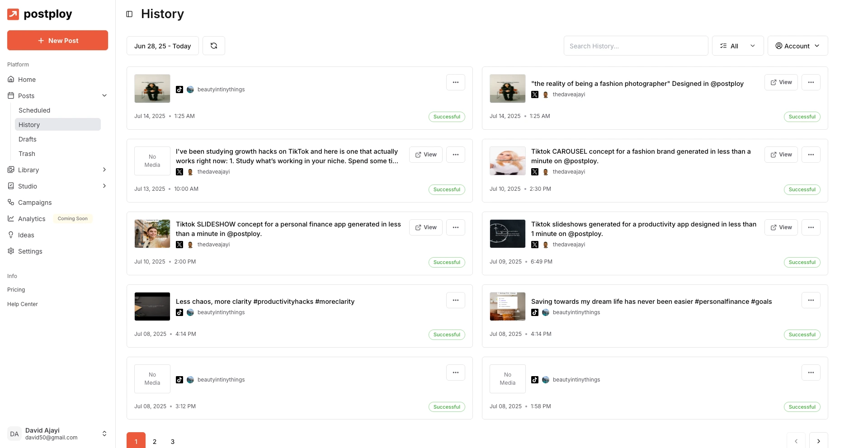The image size is (868, 448).
Task: Switch to the Scheduled posts section
Action: tap(34, 110)
